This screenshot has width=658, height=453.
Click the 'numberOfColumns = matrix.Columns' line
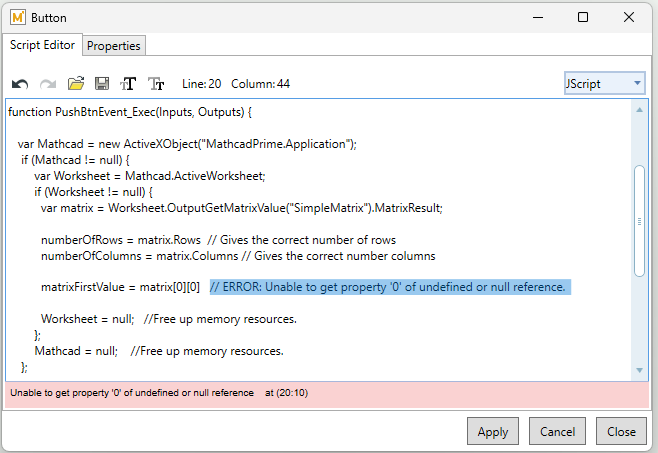[x=238, y=256]
